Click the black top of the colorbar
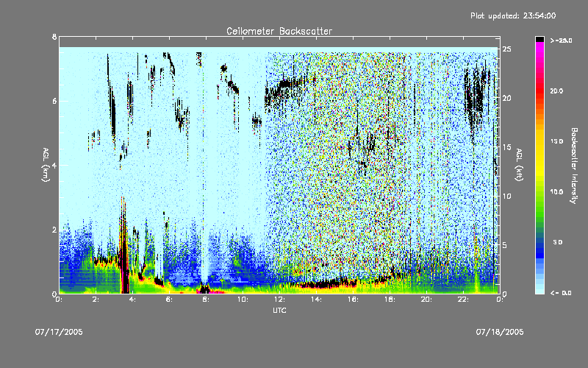This screenshot has width=588, height=368. [539, 39]
